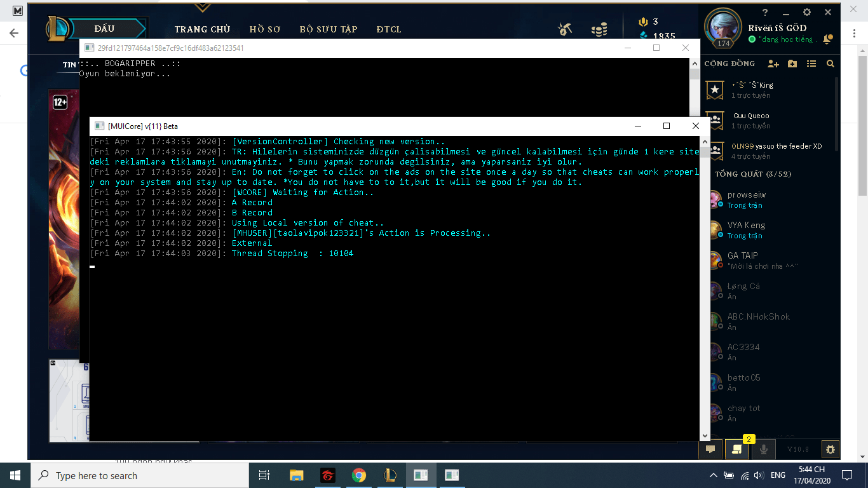Open the TRANG CHỦ tab
Image resolution: width=868 pixels, height=488 pixels.
pos(202,29)
